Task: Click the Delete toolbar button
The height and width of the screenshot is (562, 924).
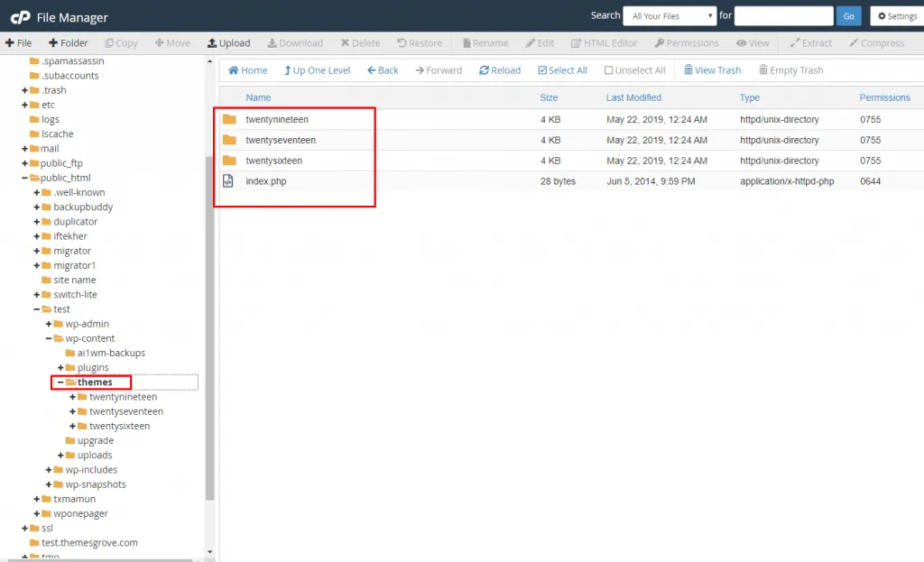Action: (x=360, y=43)
